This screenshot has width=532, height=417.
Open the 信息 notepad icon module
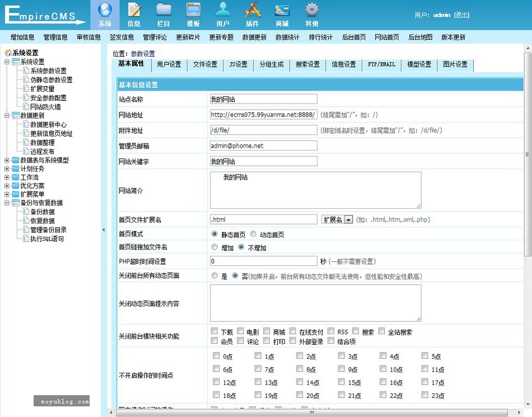tap(134, 10)
